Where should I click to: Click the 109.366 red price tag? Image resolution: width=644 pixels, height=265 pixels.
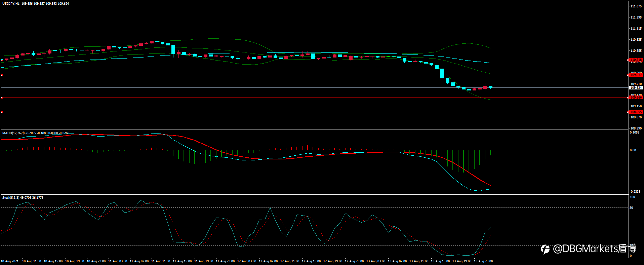(636, 98)
